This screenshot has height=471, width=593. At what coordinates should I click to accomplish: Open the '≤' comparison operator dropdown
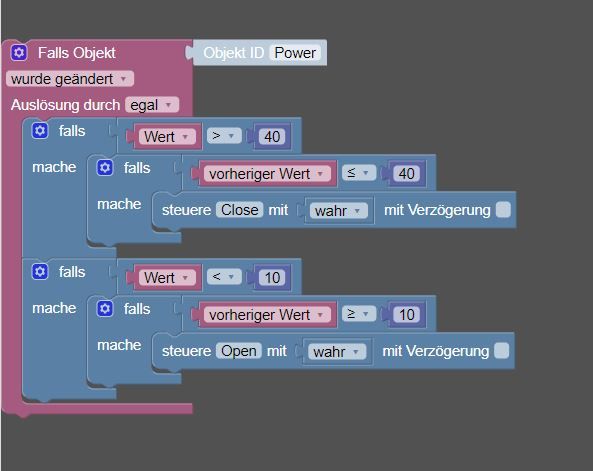(359, 173)
